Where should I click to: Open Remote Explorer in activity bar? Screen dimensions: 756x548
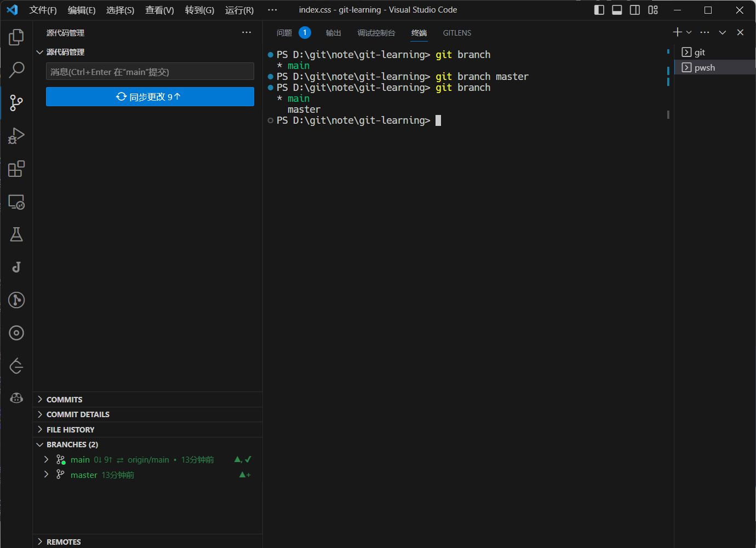pyautogui.click(x=16, y=202)
